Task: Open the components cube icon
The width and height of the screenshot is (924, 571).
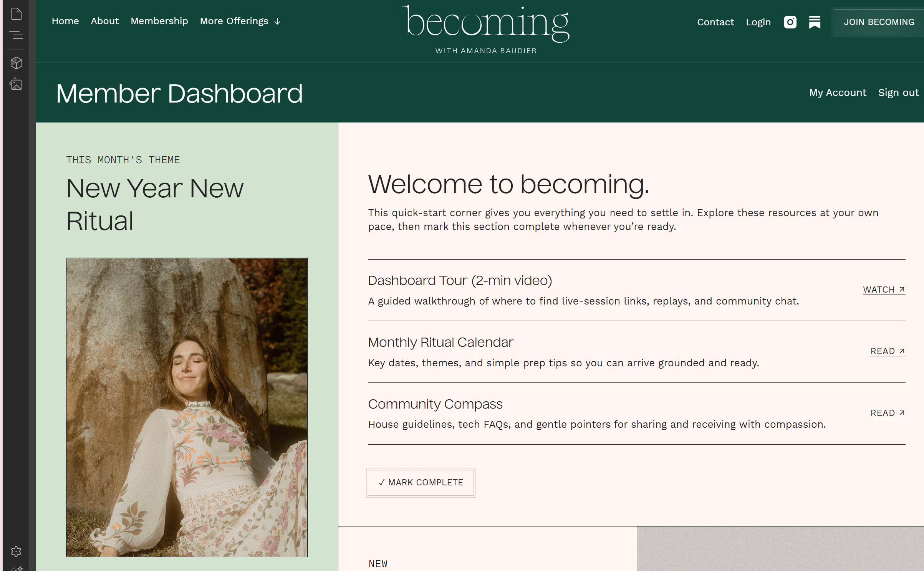Action: click(x=16, y=63)
